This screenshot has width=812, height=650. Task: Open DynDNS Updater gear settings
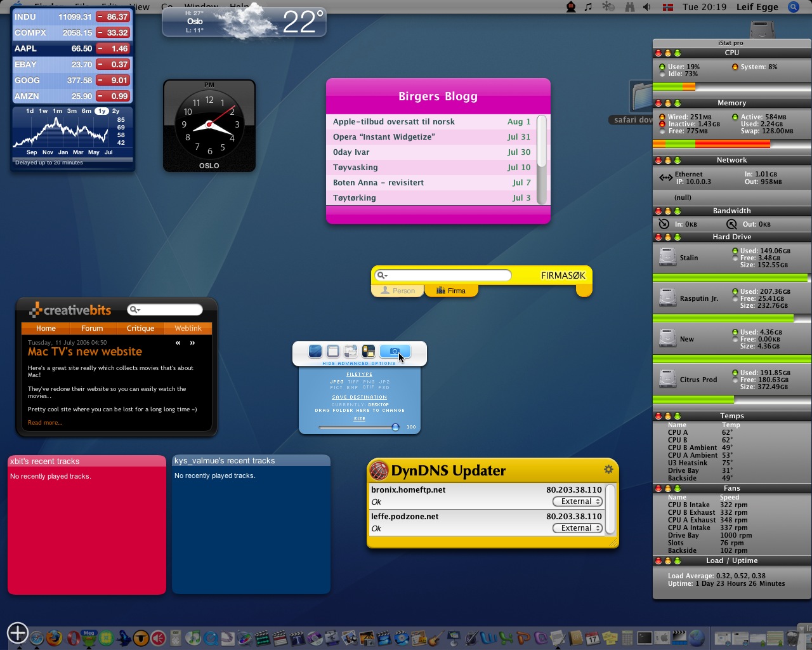[608, 469]
